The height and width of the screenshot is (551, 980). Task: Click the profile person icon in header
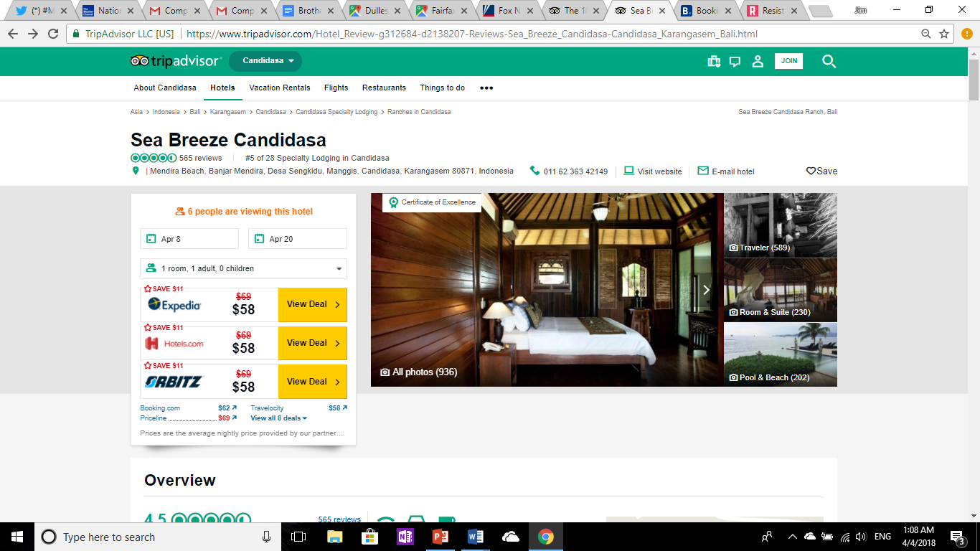click(758, 62)
